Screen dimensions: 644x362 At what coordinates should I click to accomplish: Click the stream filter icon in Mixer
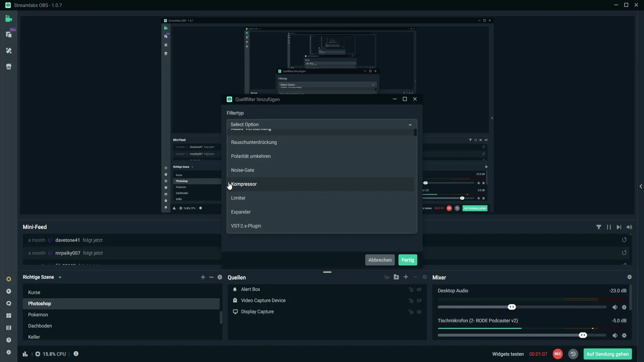point(599,227)
